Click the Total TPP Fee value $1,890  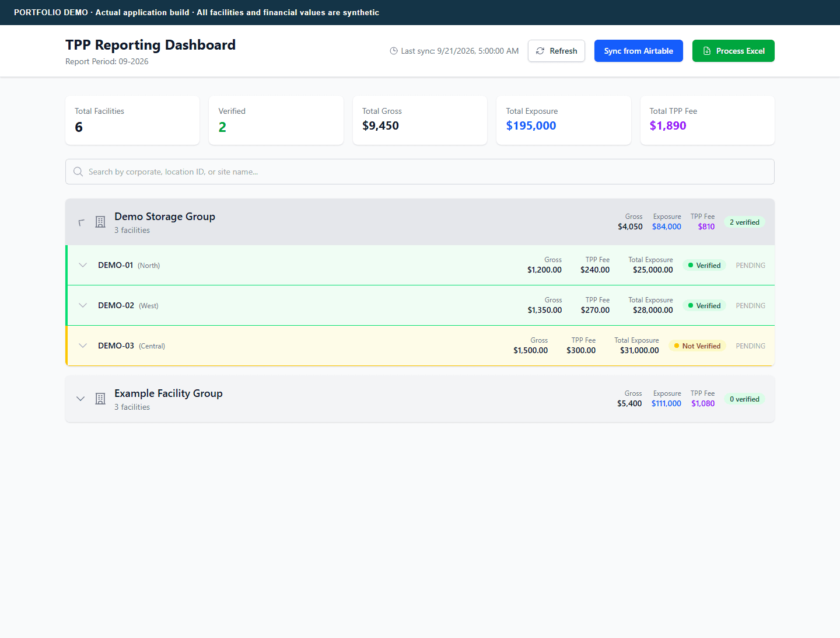point(668,125)
